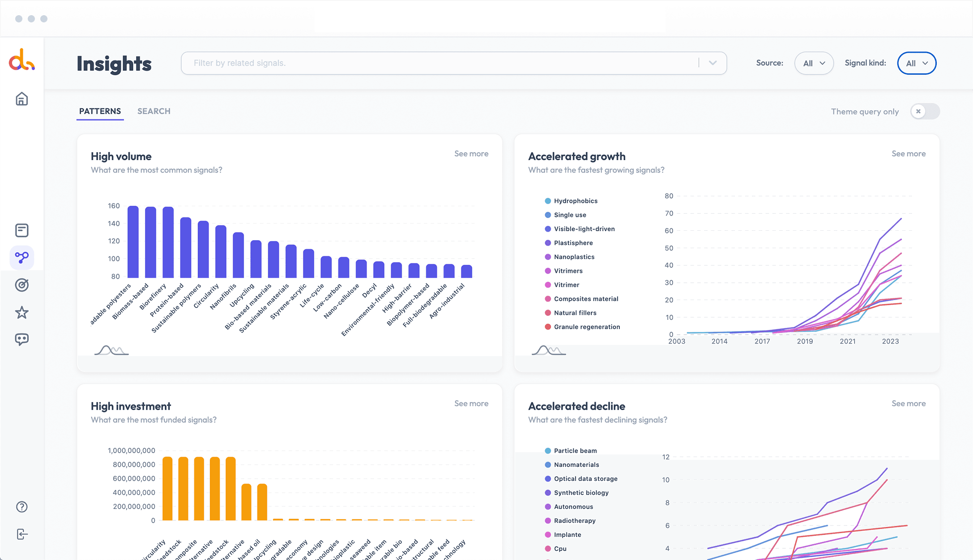Switch to the SEARCH tab
Image resolution: width=973 pixels, height=560 pixels.
click(x=154, y=111)
